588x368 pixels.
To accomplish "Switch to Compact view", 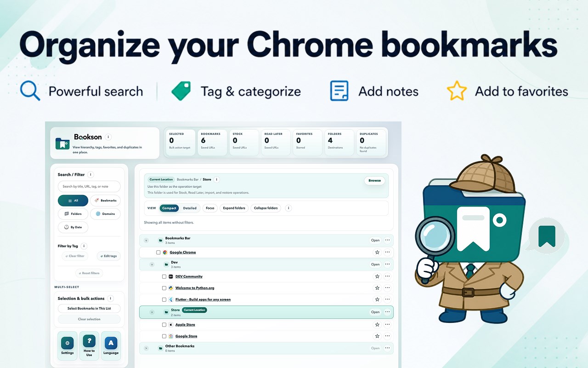I will coord(169,208).
